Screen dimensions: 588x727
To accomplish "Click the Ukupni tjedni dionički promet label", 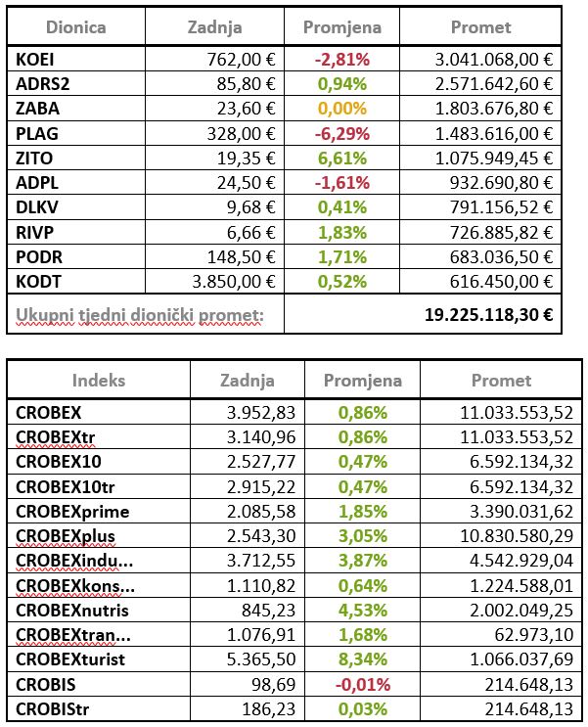I will pos(138,315).
